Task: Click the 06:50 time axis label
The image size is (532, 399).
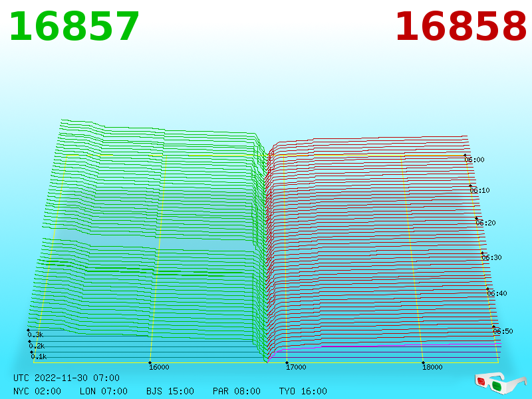Action: pos(503,331)
